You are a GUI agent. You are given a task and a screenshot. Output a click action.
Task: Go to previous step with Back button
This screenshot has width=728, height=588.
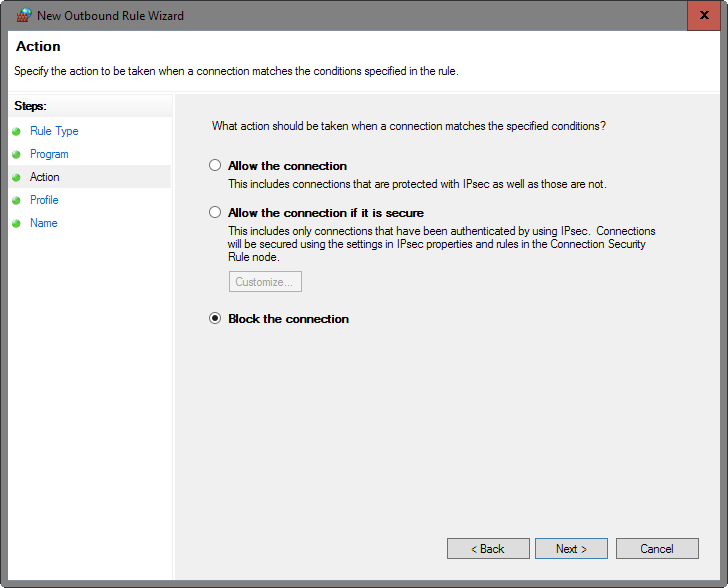488,549
